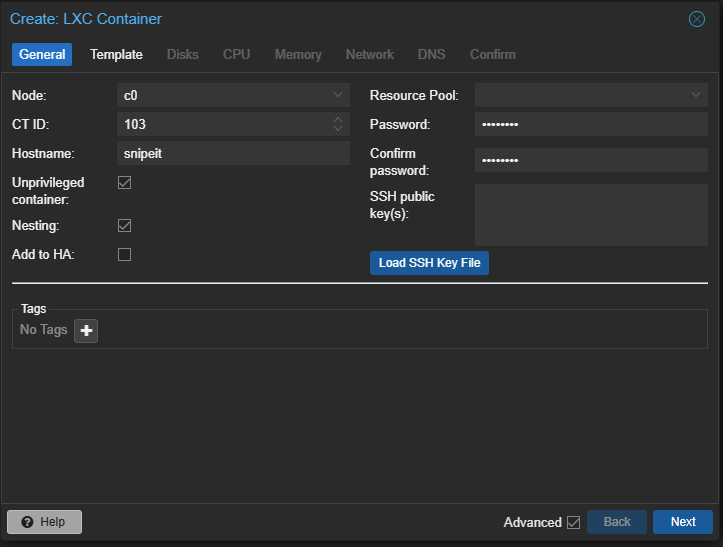Increase the CT ID with up arrow
The height and width of the screenshot is (547, 723).
[x=338, y=120]
